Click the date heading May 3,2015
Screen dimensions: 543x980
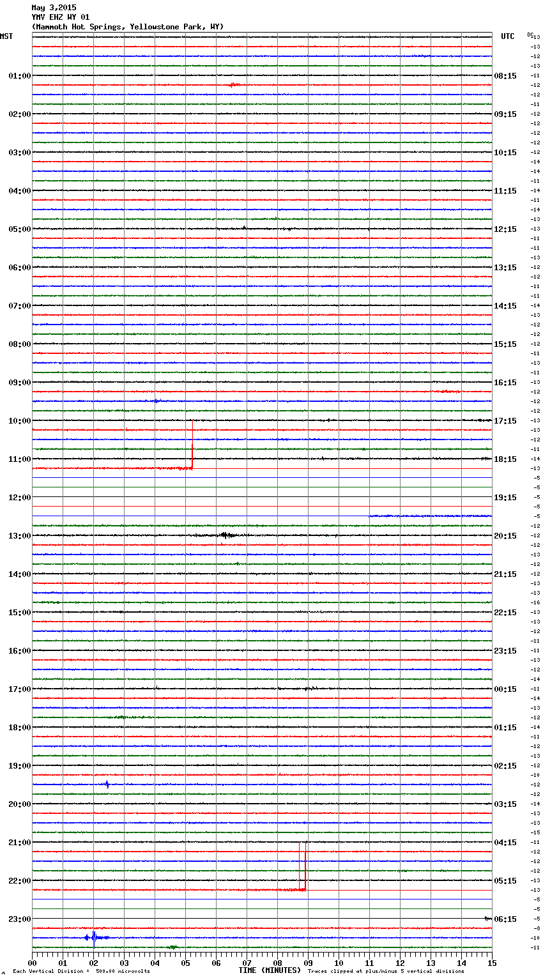(54, 8)
